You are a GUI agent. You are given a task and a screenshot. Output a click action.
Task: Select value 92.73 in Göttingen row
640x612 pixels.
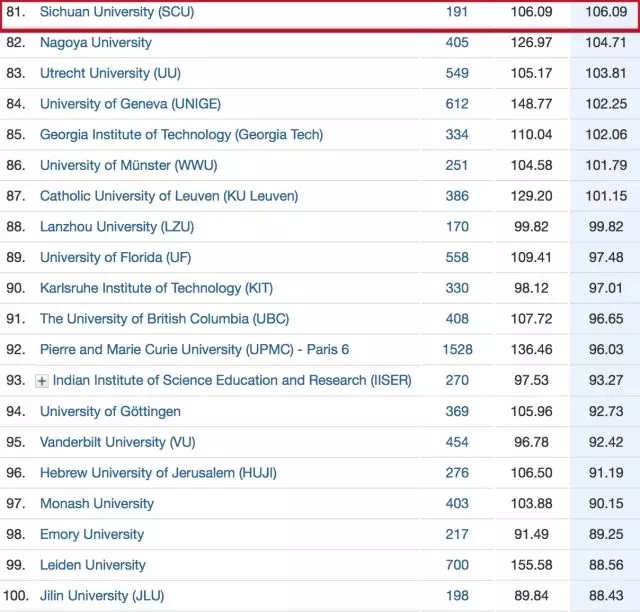coord(606,411)
